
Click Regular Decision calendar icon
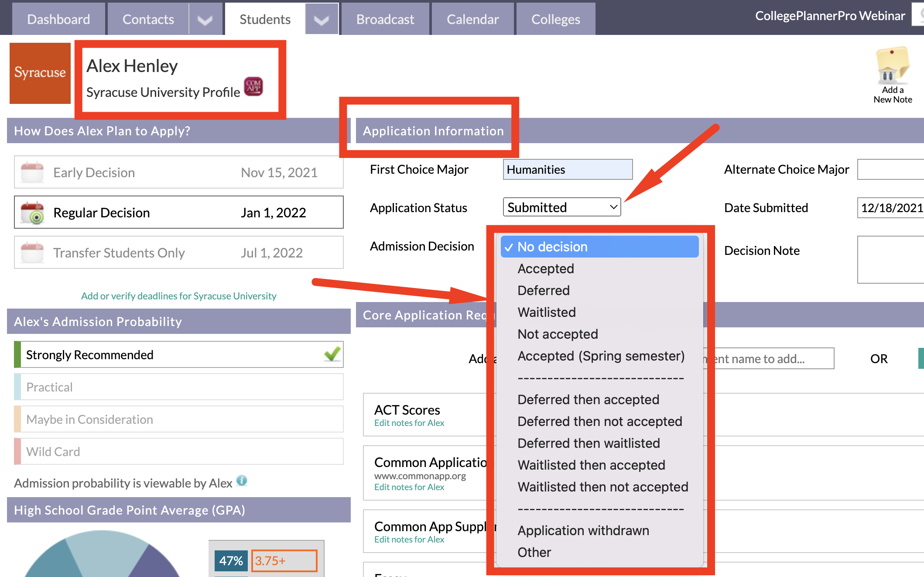tap(32, 212)
